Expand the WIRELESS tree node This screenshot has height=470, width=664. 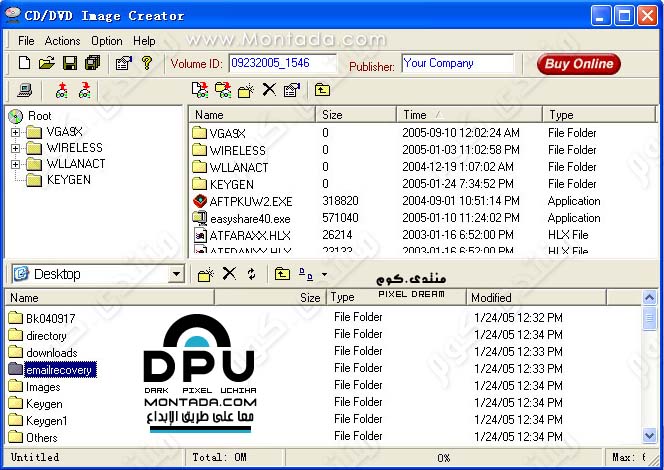(16, 148)
